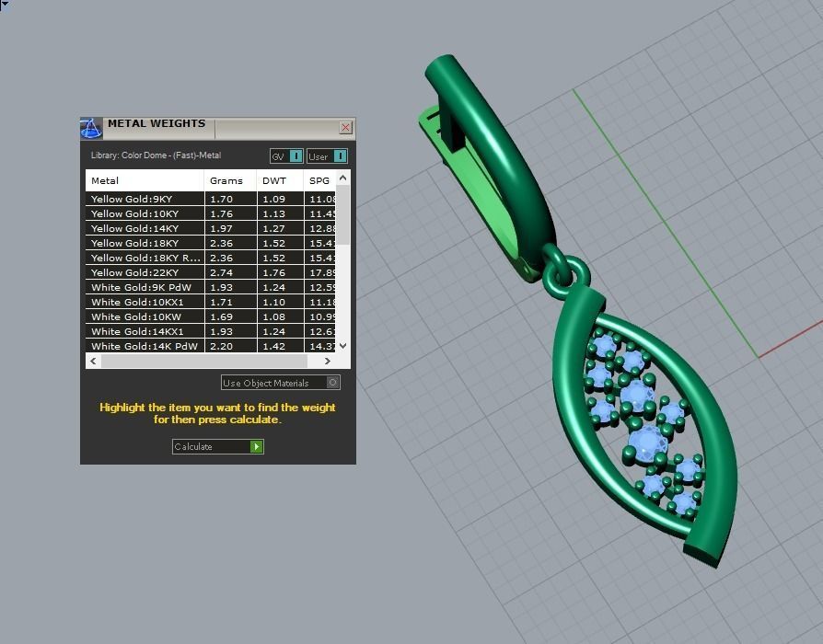The width and height of the screenshot is (823, 644).
Task: Click the green Calculate play arrow
Action: (256, 447)
